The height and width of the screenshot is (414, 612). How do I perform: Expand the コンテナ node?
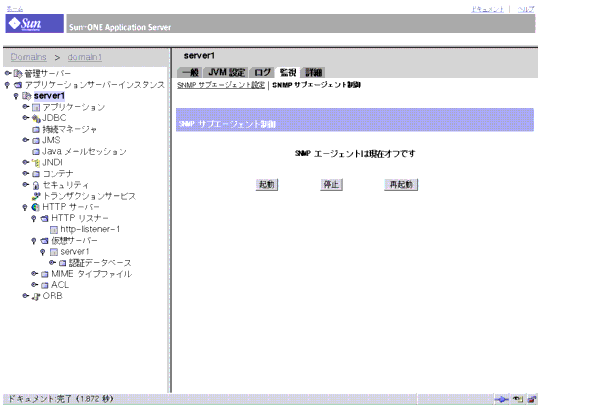(x=26, y=173)
